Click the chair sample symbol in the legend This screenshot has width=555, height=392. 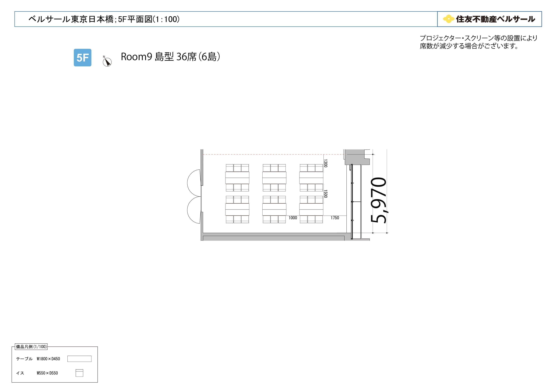[79, 373]
